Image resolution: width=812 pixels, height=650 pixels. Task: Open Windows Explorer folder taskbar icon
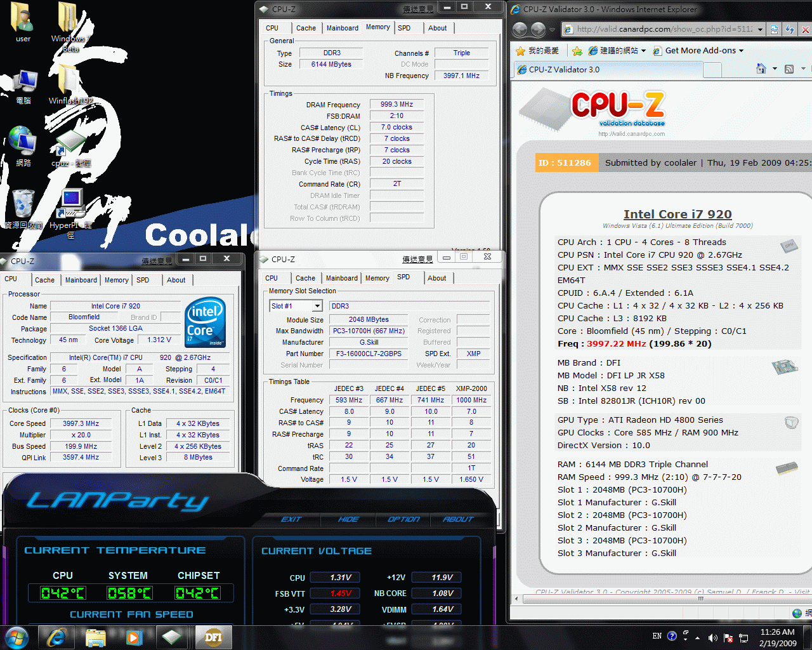pos(95,637)
